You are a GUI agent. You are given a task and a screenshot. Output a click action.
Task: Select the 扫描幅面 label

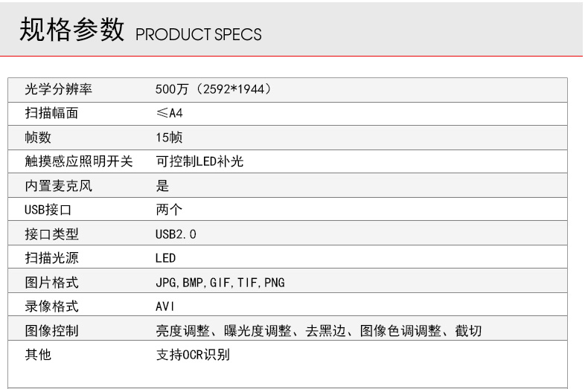click(51, 114)
